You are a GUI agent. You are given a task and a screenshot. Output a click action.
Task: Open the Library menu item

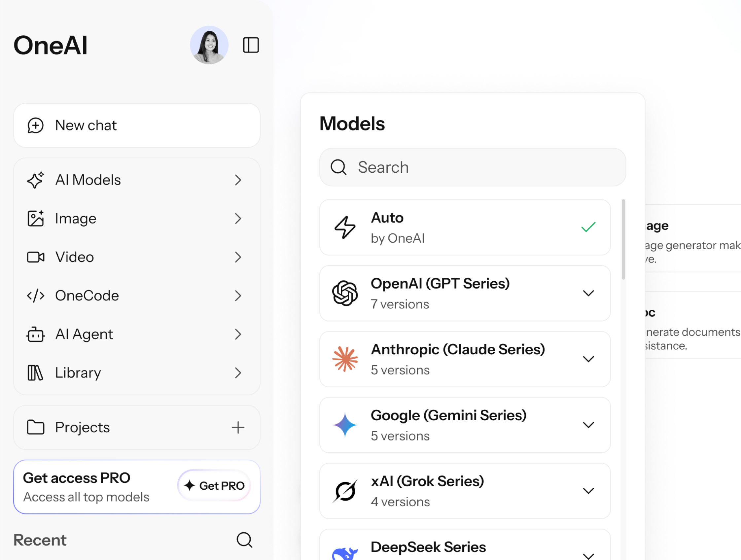click(137, 373)
